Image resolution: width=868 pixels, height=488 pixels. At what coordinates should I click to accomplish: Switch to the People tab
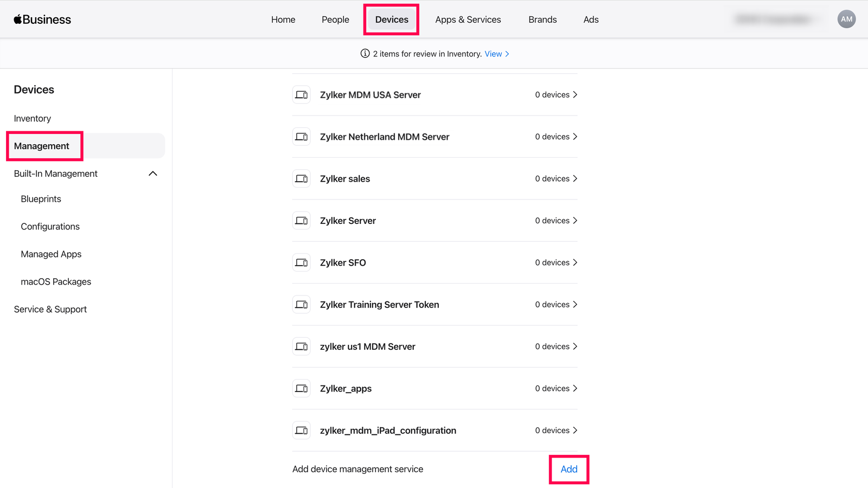[x=335, y=20]
